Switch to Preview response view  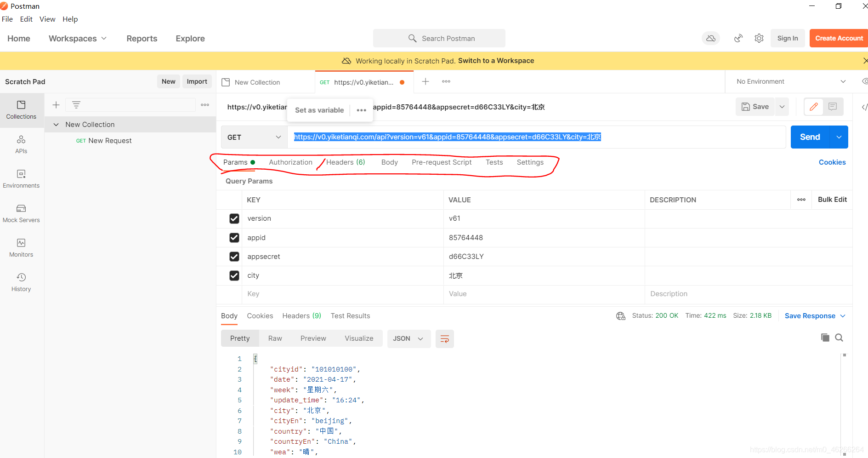click(x=313, y=338)
